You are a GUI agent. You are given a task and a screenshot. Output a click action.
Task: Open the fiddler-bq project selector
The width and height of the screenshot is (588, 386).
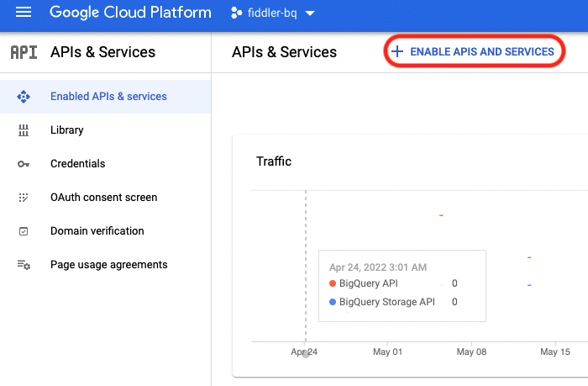click(x=273, y=13)
